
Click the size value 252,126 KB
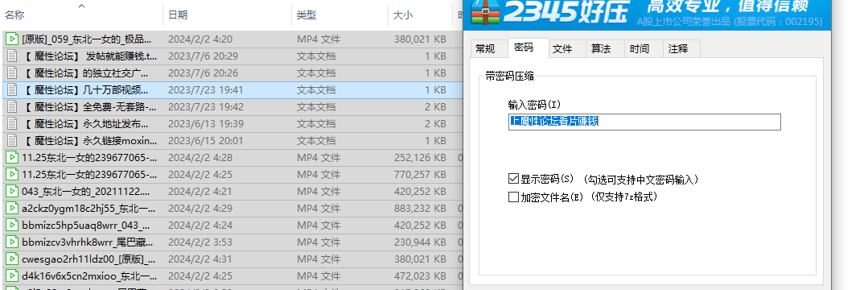click(420, 157)
